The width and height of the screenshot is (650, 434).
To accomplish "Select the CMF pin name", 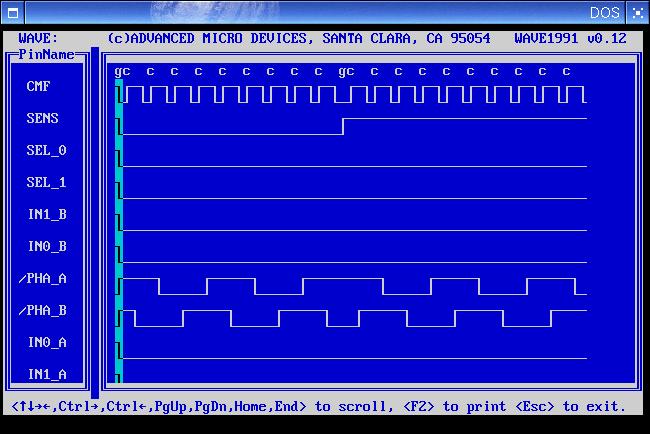I will point(38,86).
